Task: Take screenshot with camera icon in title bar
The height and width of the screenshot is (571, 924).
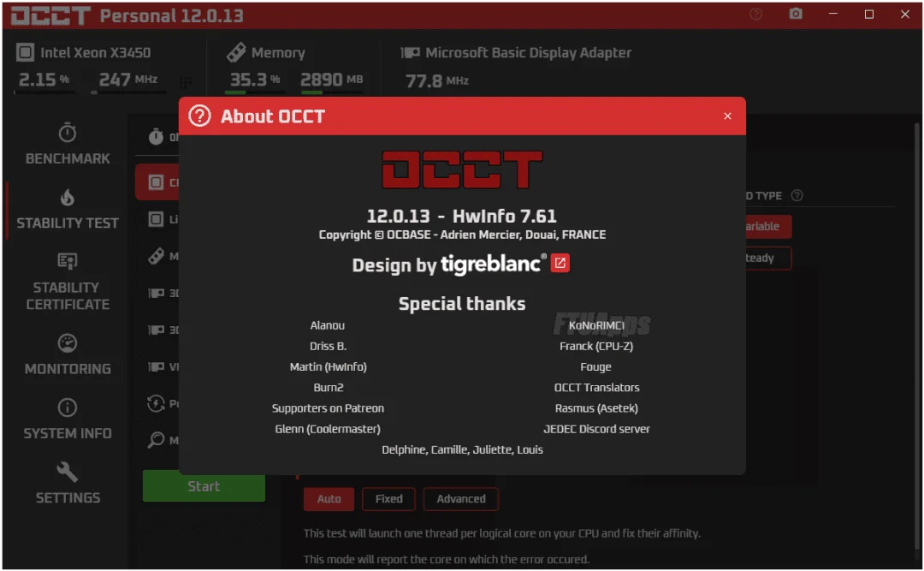Action: 796,14
